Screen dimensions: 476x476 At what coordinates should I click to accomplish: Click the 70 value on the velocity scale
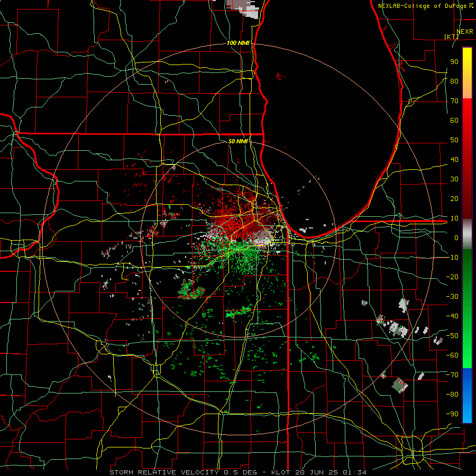pyautogui.click(x=454, y=101)
